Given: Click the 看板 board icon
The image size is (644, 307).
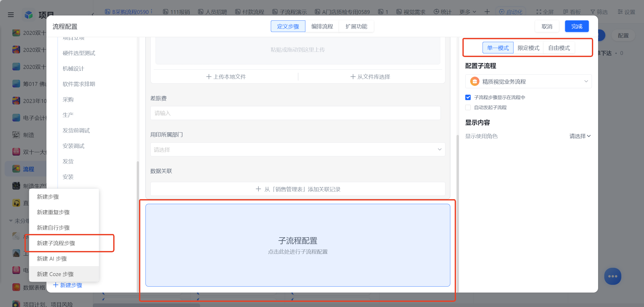Looking at the screenshot, I should click(566, 12).
